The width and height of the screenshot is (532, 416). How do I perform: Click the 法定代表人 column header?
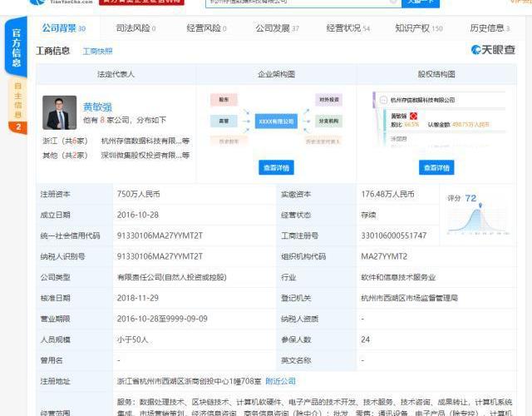pos(116,74)
